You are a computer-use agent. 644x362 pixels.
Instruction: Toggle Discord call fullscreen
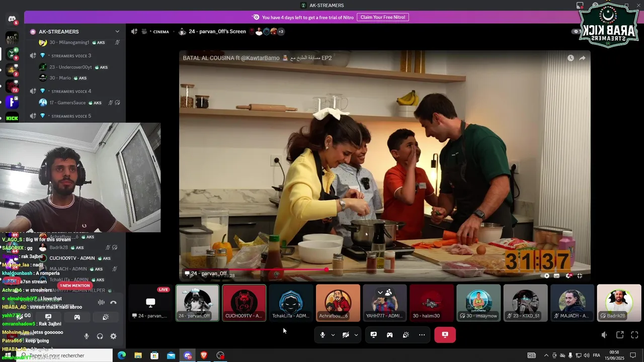tap(634, 335)
